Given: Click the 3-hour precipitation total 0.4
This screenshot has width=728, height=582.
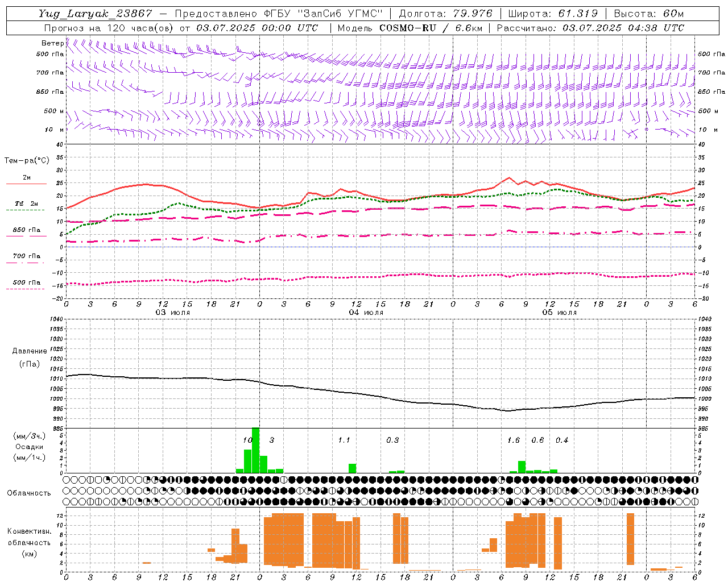Looking at the screenshot, I should coord(562,440).
